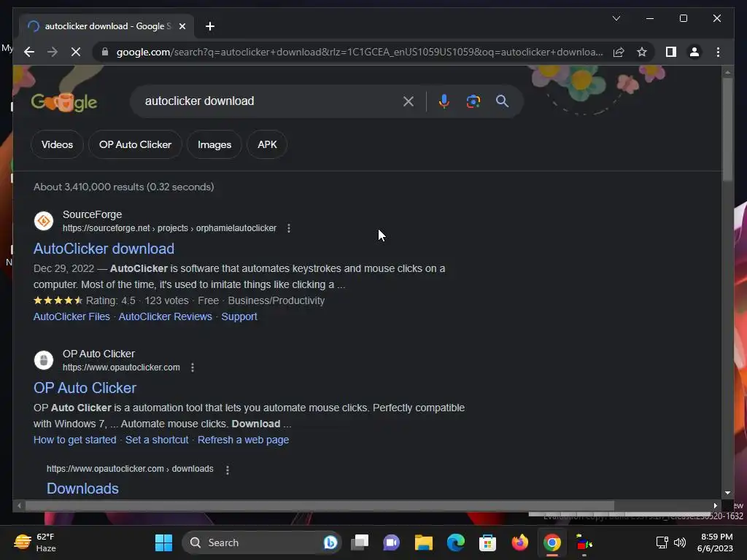Screen dimensions: 747x560
Task: View site information via lock icon
Action: (x=105, y=52)
